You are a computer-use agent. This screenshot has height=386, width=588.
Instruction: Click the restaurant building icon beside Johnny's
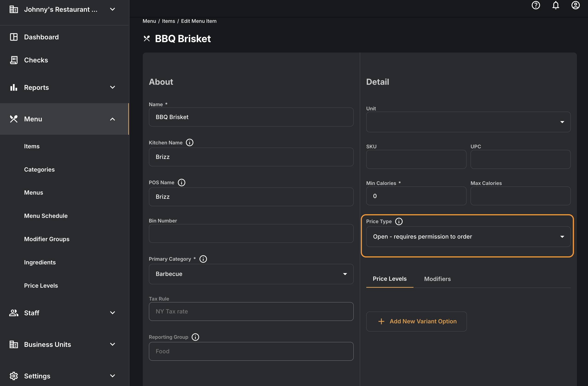click(x=14, y=9)
